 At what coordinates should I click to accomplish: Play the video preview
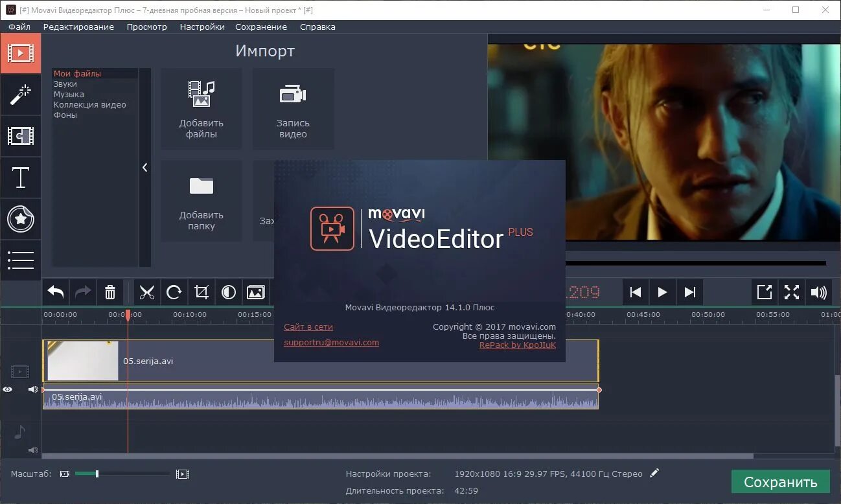[662, 293]
